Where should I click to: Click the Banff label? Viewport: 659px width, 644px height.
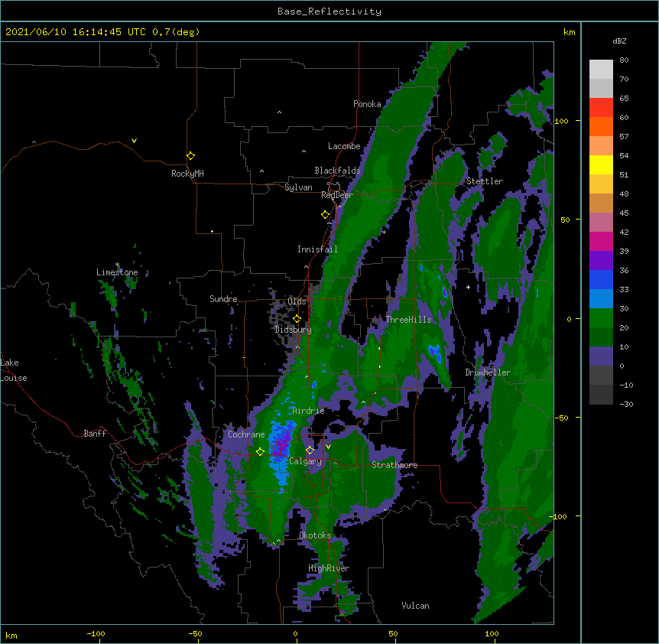(x=95, y=434)
